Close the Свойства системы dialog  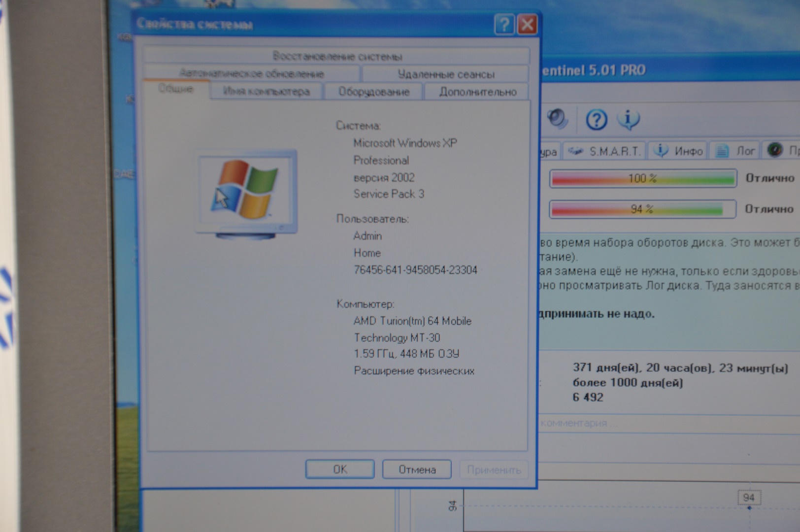[528, 24]
